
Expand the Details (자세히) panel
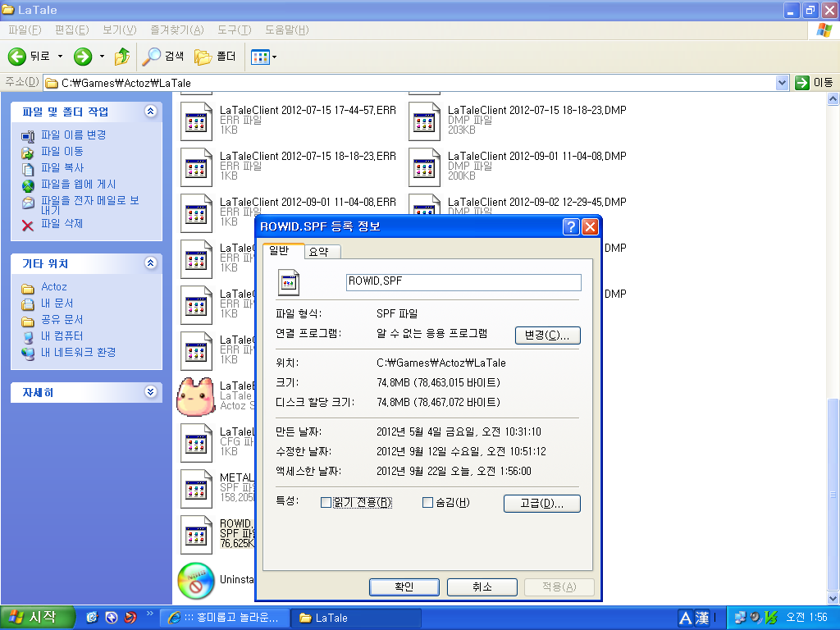click(151, 392)
